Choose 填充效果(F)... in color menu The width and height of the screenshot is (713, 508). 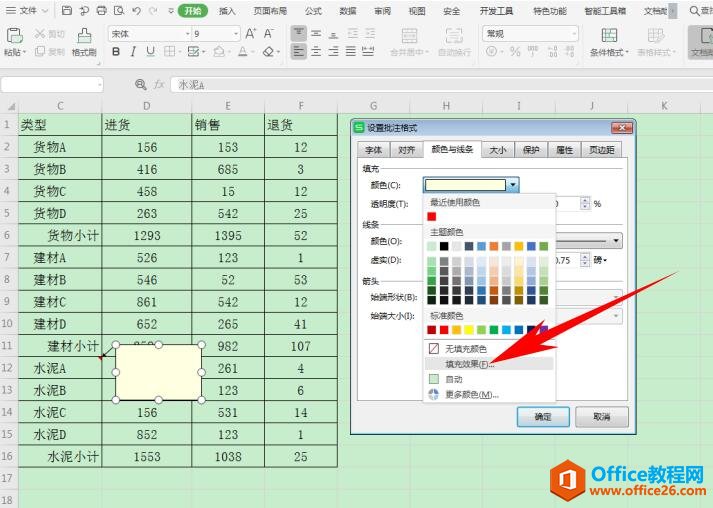pos(489,364)
